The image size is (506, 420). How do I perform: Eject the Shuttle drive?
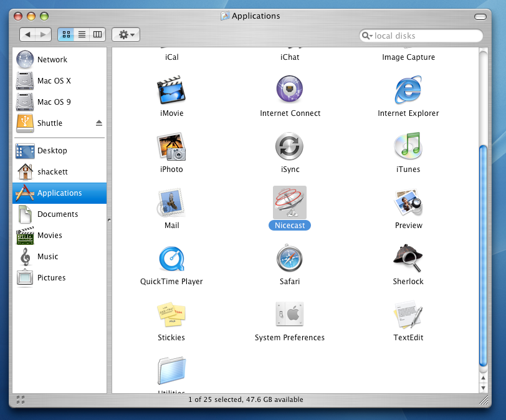[x=99, y=123]
